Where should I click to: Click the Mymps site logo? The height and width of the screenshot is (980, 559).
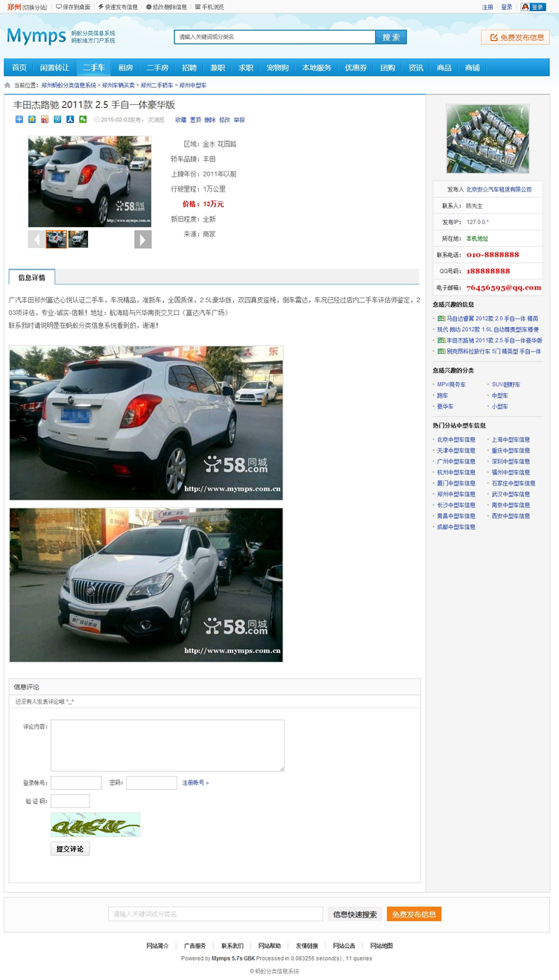[x=36, y=36]
